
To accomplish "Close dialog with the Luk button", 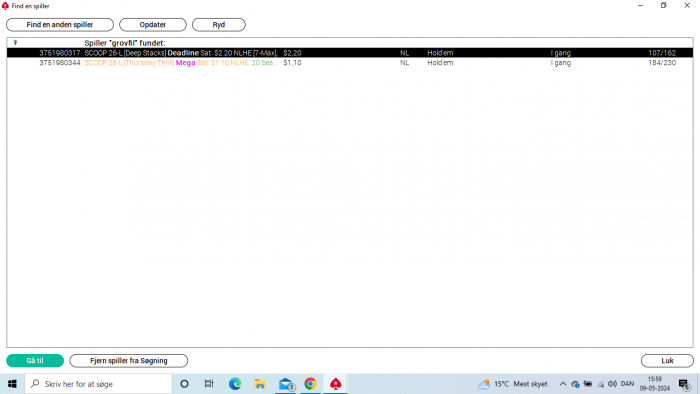I will [667, 361].
